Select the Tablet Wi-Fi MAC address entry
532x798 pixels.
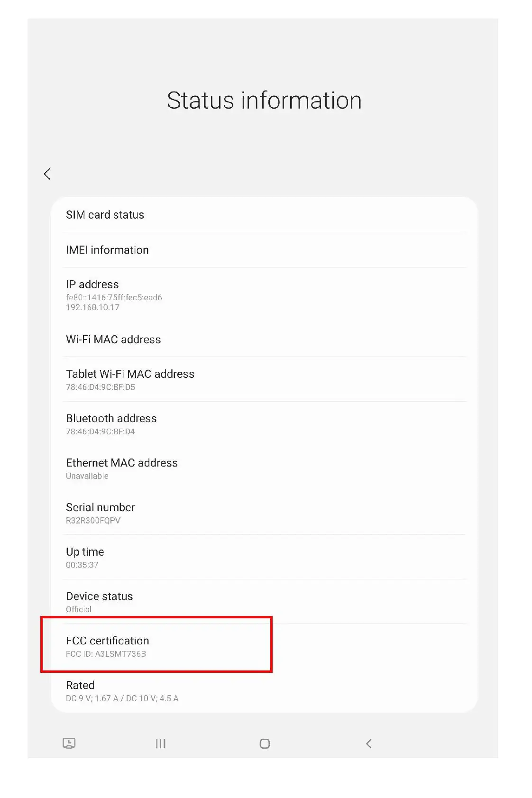264,379
